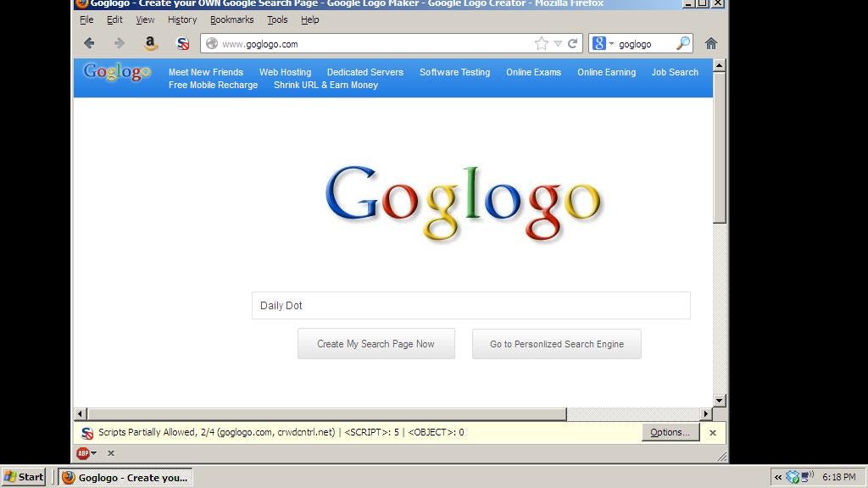Viewport: 868px width, 488px height.
Task: Open the Software Testing link
Action: coord(454,73)
